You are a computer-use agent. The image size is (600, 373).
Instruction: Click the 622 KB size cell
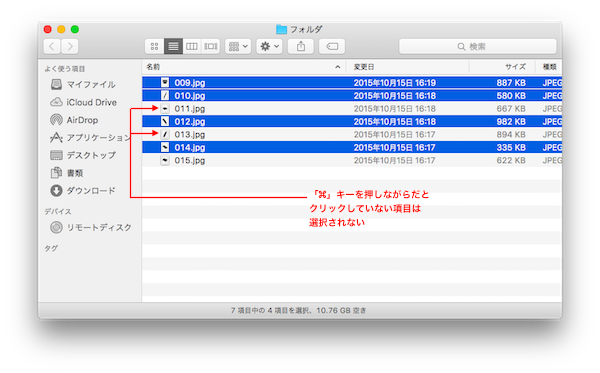[x=511, y=160]
